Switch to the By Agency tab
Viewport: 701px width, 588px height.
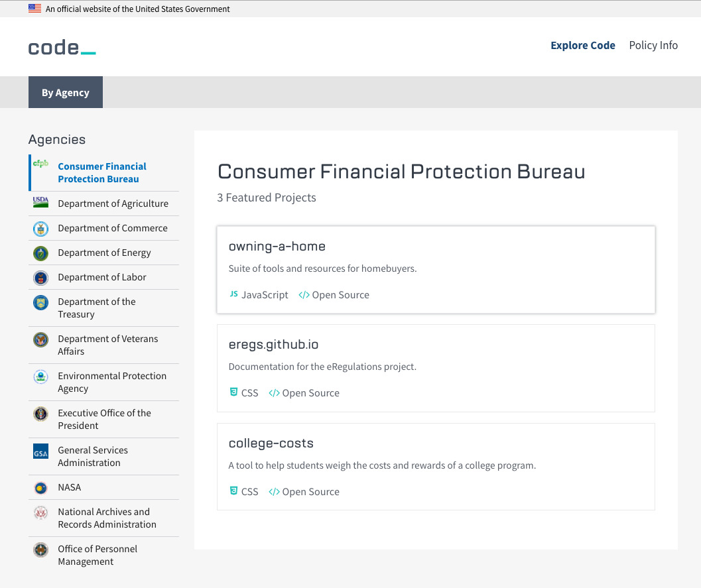pos(65,92)
